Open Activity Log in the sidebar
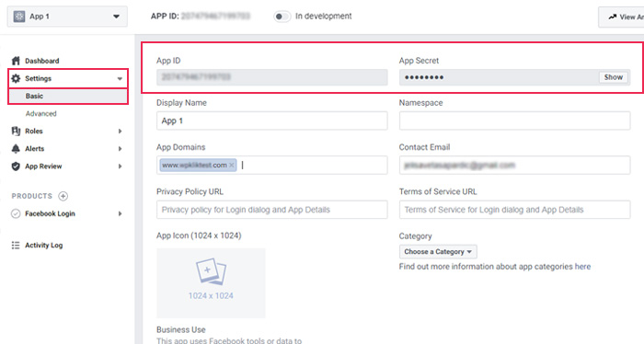Screen dimensions: 644x344 coord(43,245)
